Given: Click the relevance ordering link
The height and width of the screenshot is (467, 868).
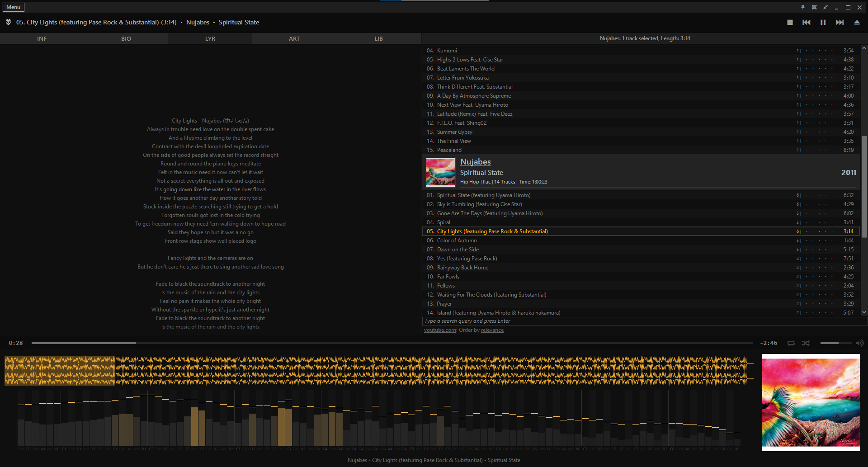Looking at the screenshot, I should [492, 330].
